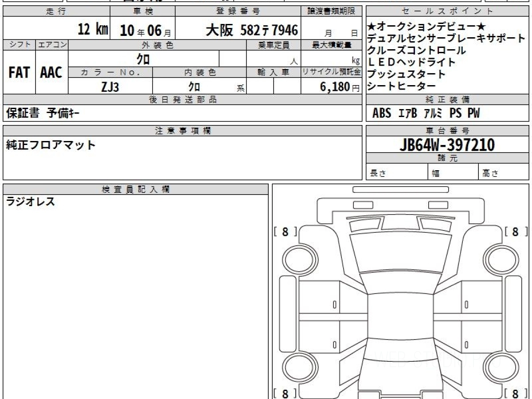Click the 長さ dimension cell
The width and height of the screenshot is (532, 399).
397,172
